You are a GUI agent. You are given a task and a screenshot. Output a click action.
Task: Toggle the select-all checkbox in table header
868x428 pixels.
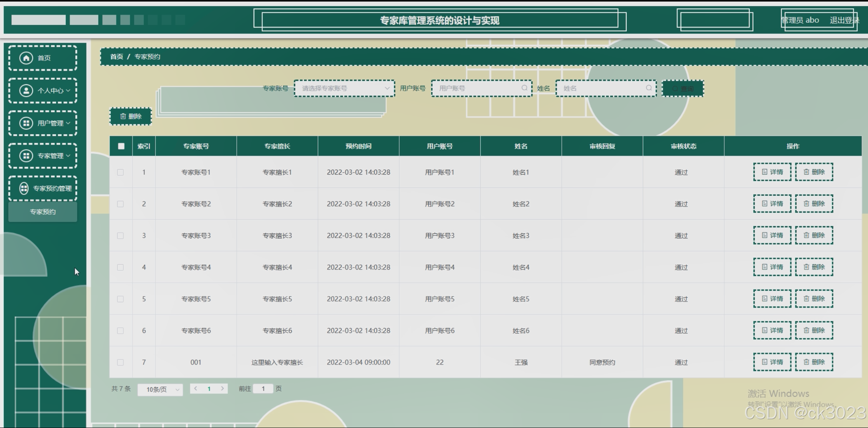point(121,146)
